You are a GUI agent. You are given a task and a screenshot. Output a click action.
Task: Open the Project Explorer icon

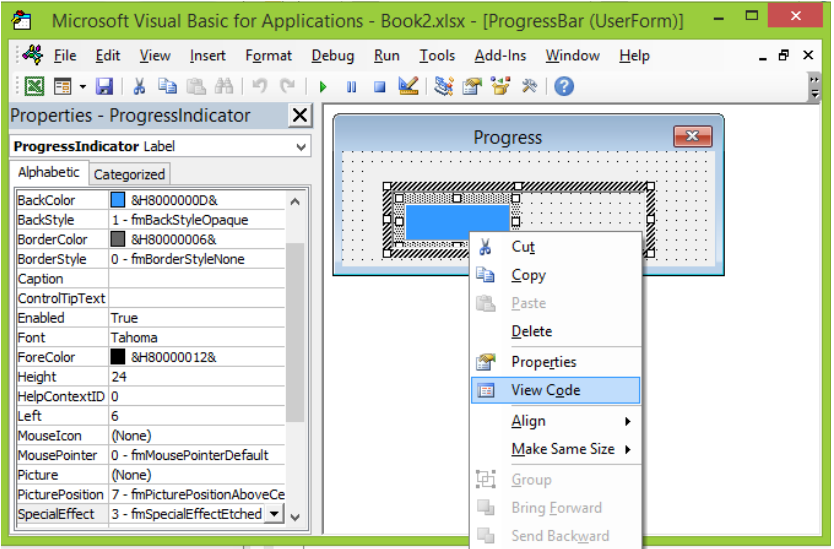444,86
